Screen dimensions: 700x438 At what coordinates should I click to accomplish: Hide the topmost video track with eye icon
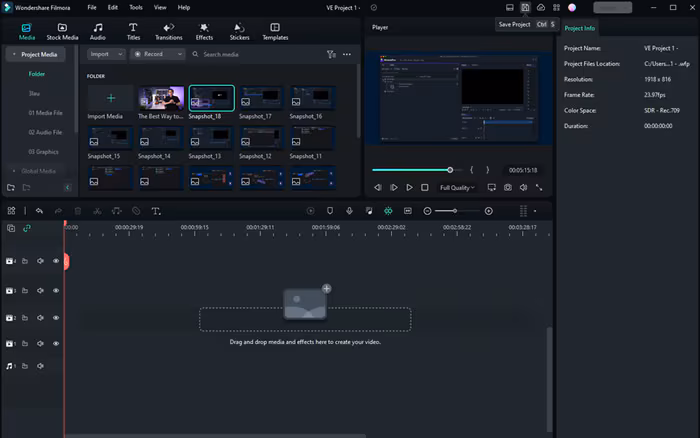click(56, 261)
